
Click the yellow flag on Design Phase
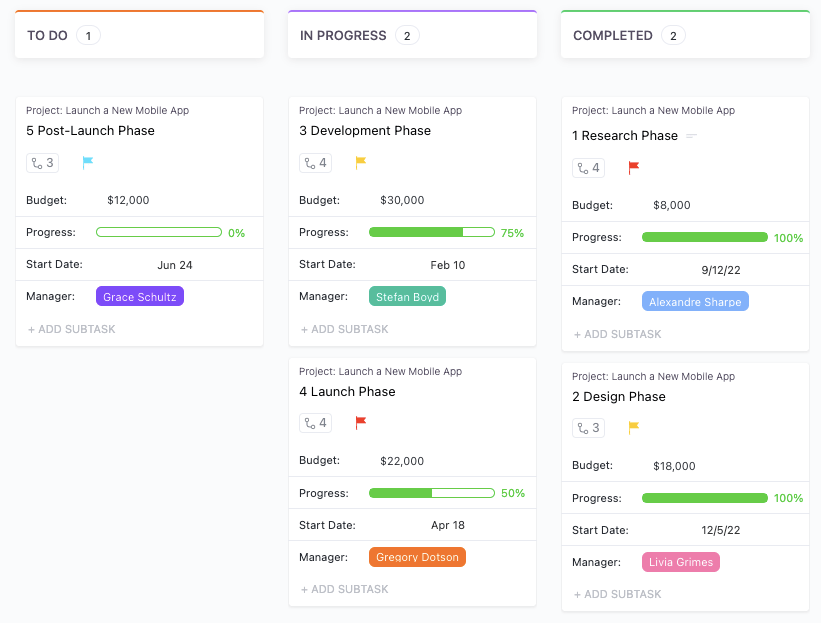(x=634, y=428)
